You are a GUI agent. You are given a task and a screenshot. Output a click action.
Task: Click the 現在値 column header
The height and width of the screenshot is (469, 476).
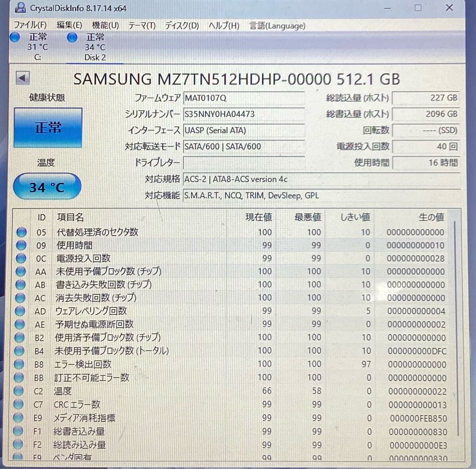259,217
